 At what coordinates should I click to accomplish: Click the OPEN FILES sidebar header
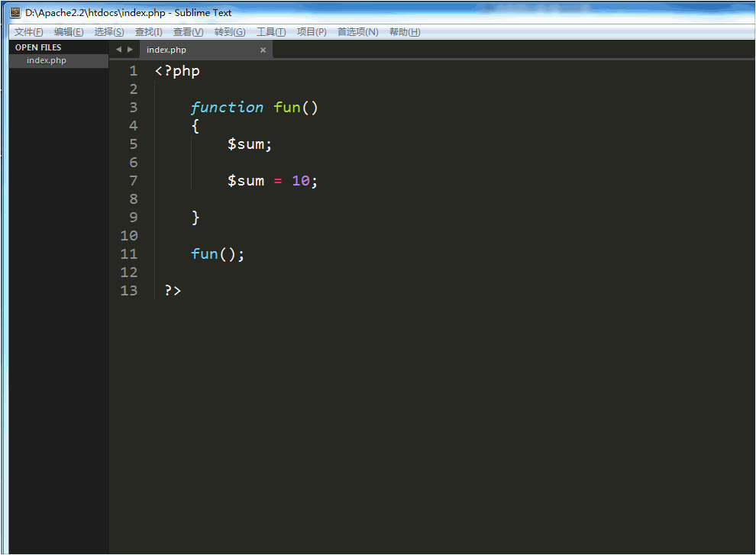38,47
